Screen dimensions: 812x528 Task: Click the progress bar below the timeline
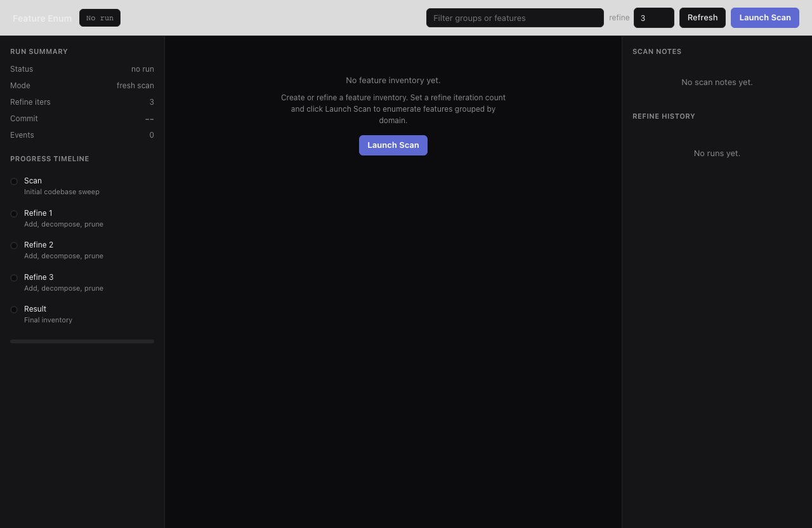tap(82, 341)
